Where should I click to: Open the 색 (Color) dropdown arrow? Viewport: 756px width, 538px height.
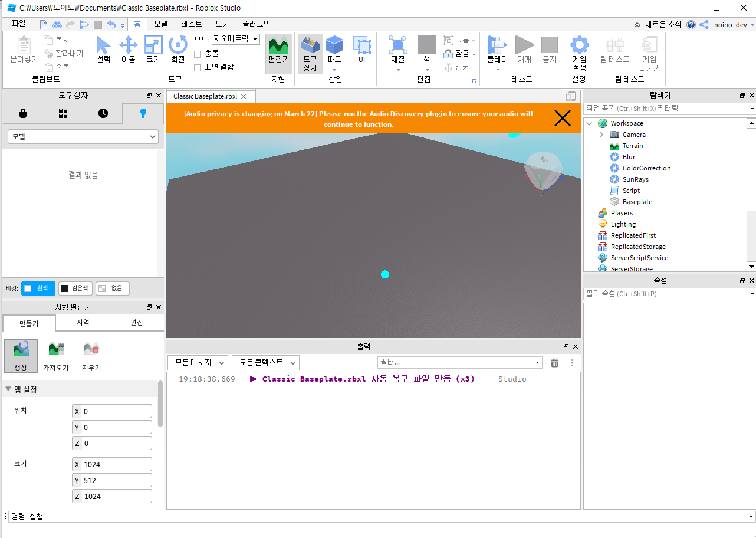(426, 70)
